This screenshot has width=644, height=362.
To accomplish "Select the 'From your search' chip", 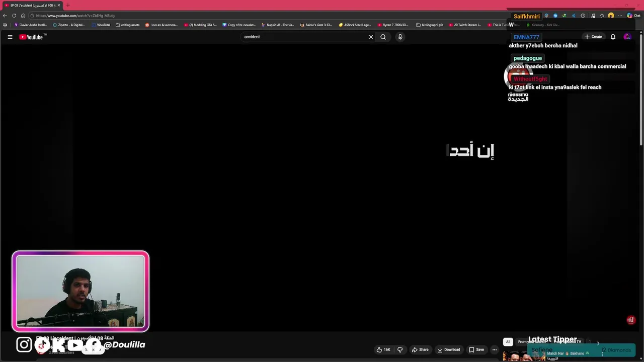I will 532,342.
